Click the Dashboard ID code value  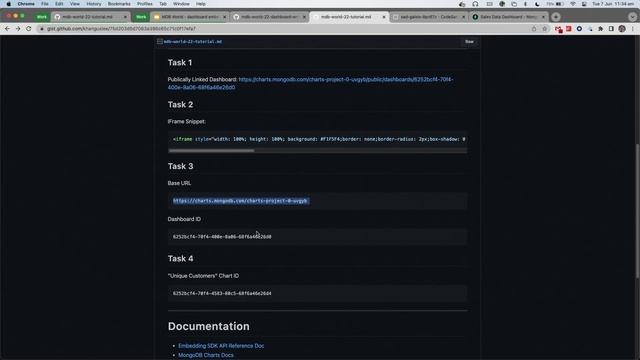tap(222, 237)
